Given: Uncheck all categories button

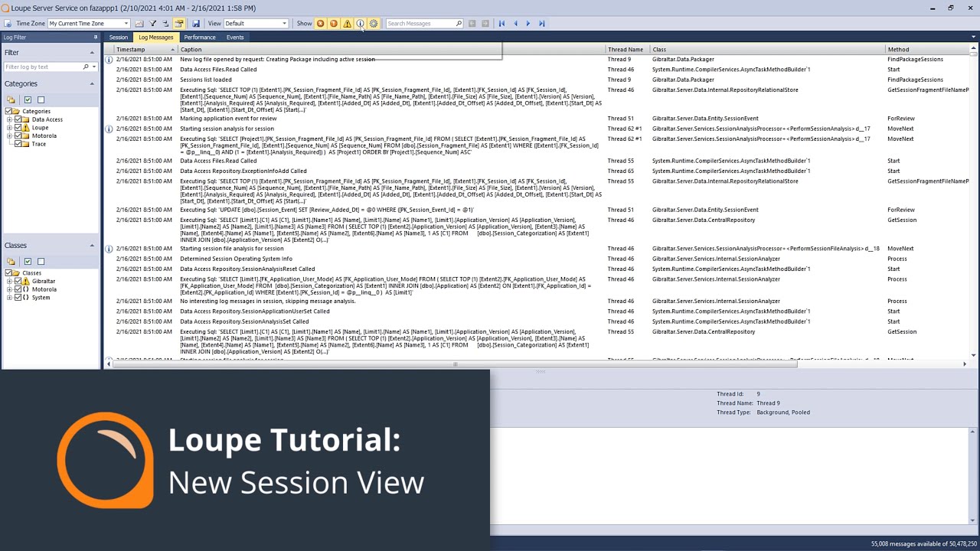Looking at the screenshot, I should [x=41, y=99].
